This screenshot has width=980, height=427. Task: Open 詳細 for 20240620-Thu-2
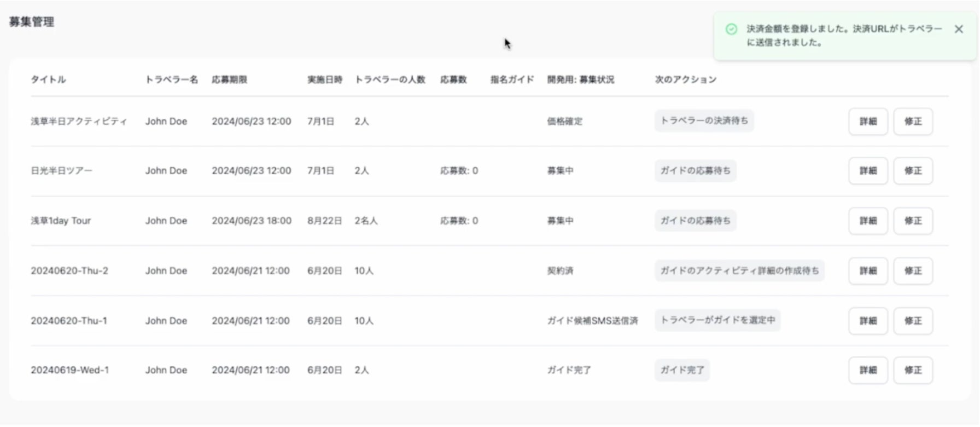tap(868, 270)
